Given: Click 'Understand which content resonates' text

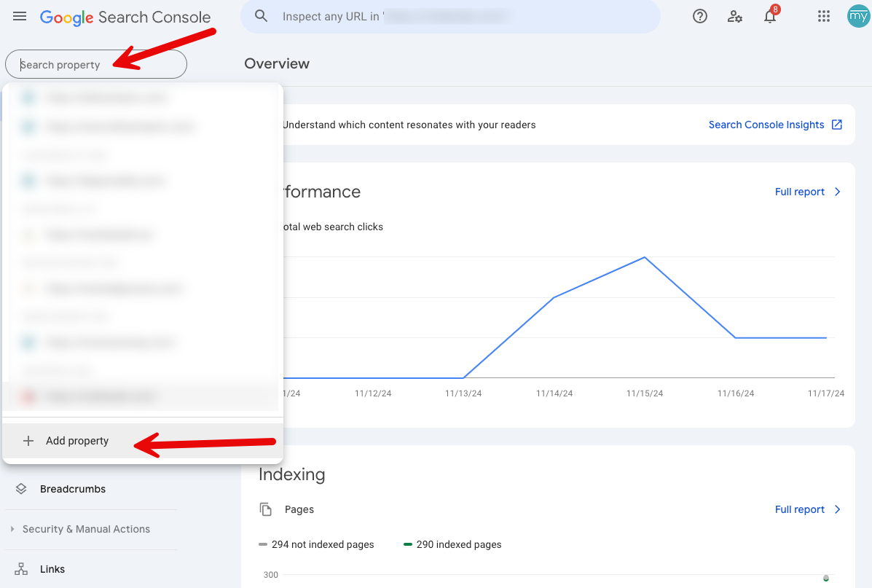Looking at the screenshot, I should (x=409, y=125).
